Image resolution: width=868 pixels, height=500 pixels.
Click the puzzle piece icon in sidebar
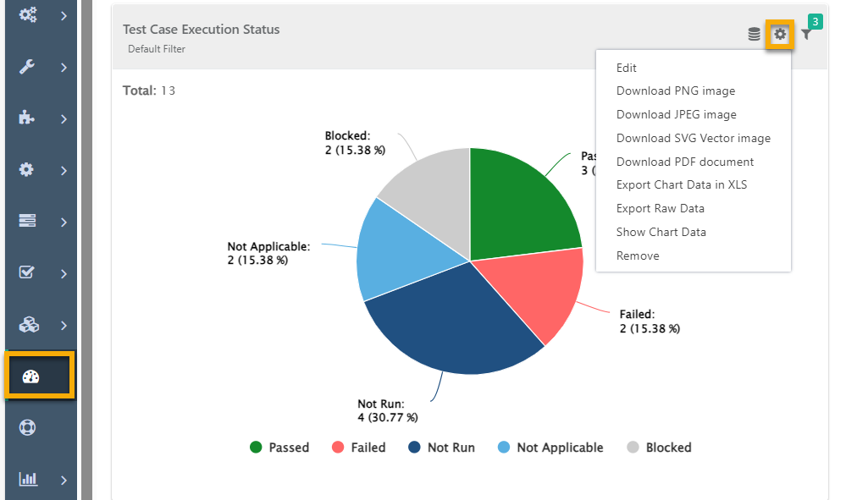pyautogui.click(x=26, y=118)
